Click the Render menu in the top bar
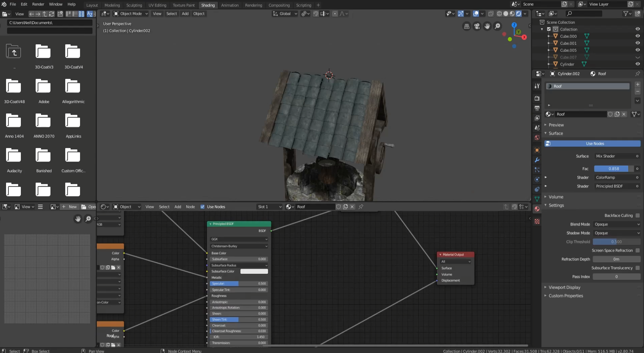This screenshot has width=644, height=353. pos(38,4)
